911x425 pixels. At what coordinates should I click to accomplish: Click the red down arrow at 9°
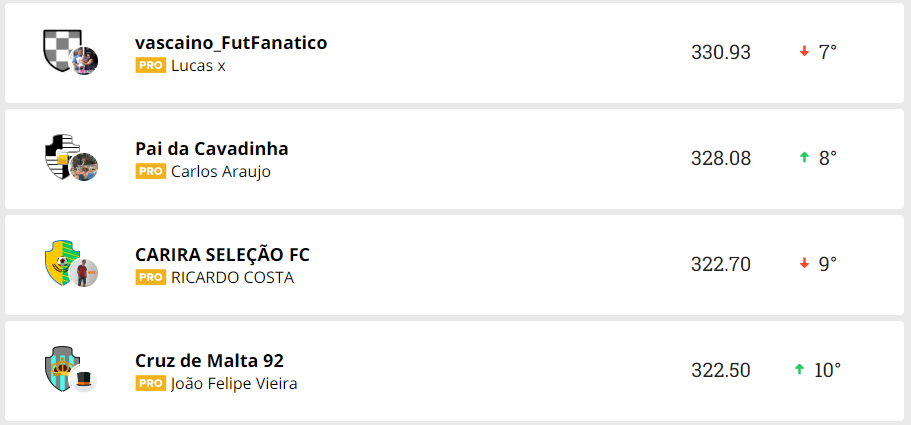(x=804, y=263)
